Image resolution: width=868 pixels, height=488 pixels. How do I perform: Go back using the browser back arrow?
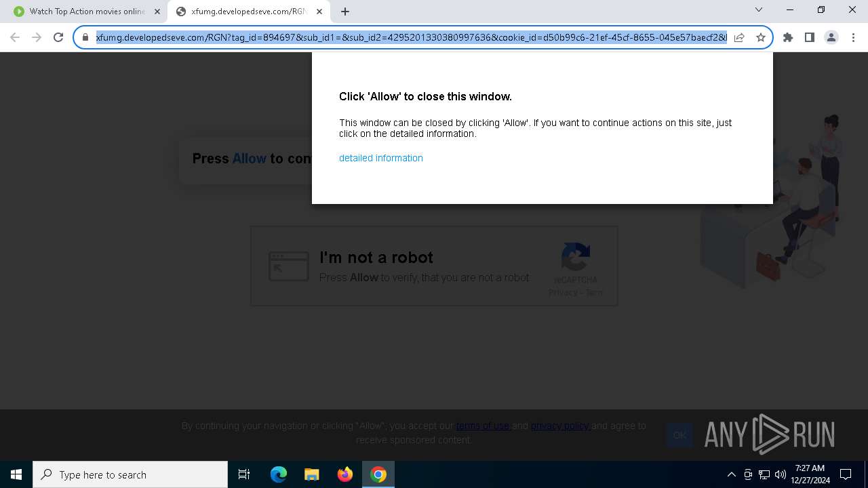pyautogui.click(x=15, y=37)
